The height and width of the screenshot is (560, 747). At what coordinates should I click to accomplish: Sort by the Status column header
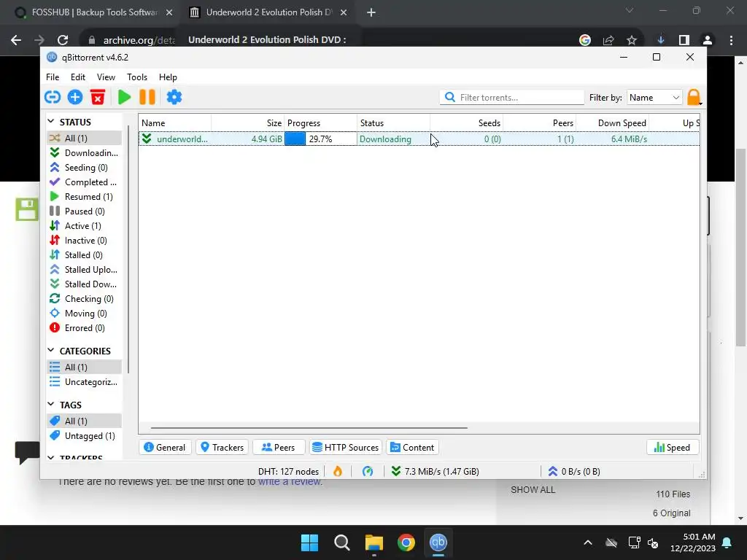pos(393,122)
